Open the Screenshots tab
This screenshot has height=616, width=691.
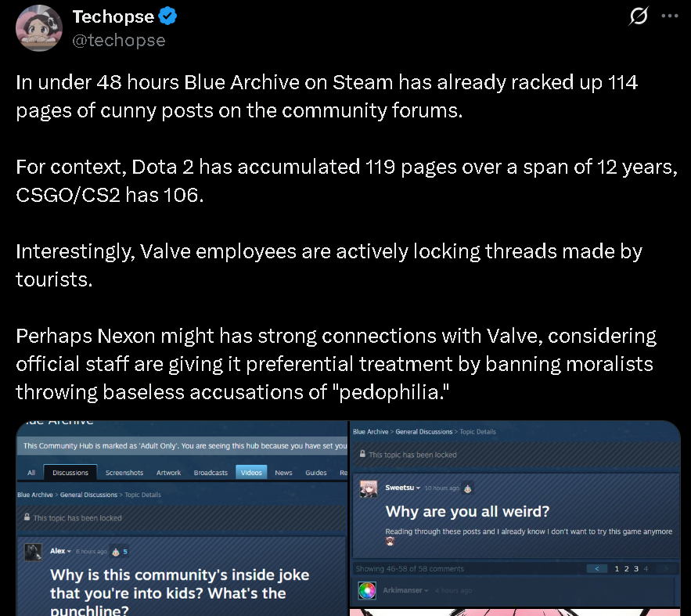124,472
